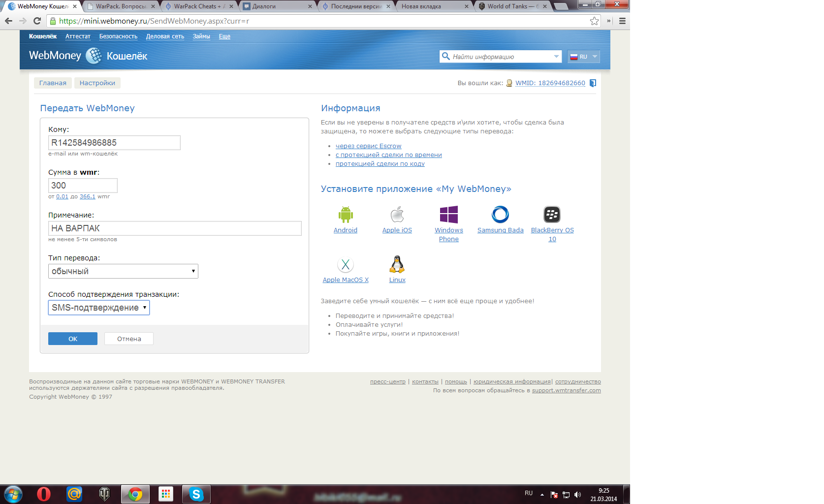Open the Apple iOS app icon
The image size is (824, 504).
397,215
